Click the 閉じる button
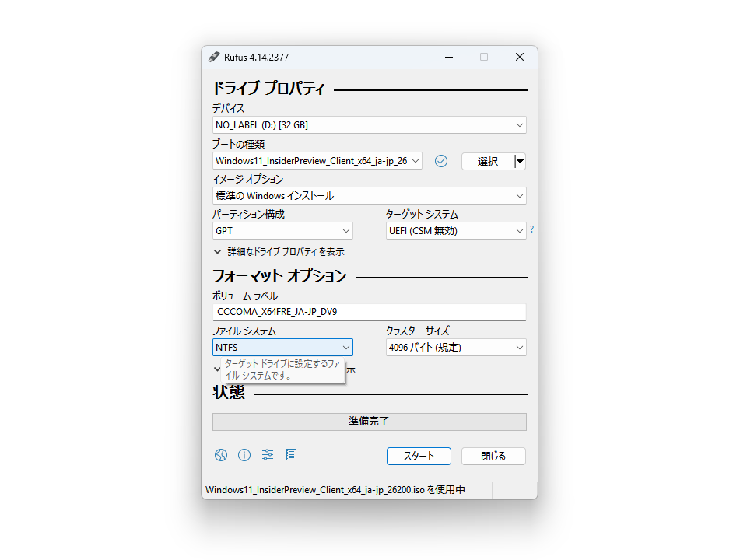Screen dimensions: 747x560 [493, 457]
